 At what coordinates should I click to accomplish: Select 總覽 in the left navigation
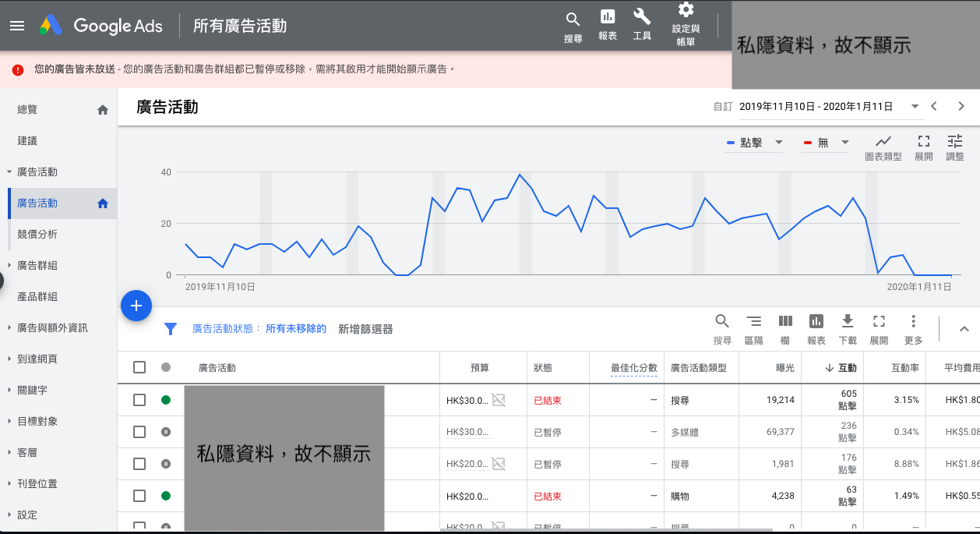point(27,110)
